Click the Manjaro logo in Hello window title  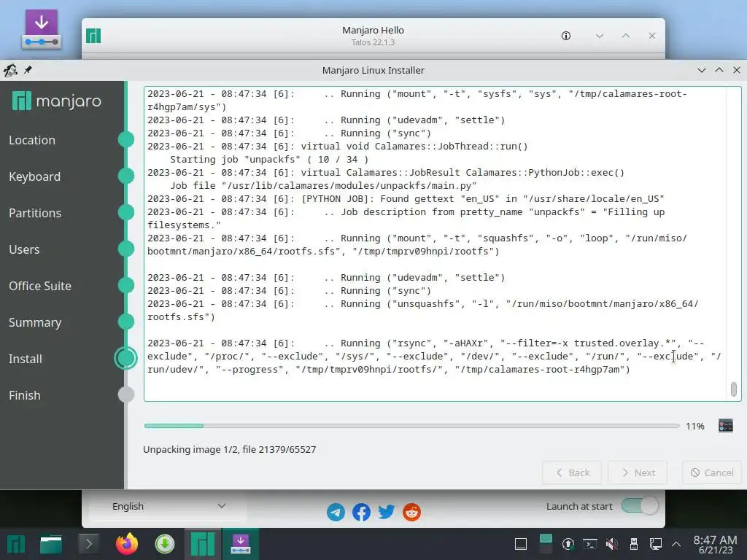(x=93, y=36)
